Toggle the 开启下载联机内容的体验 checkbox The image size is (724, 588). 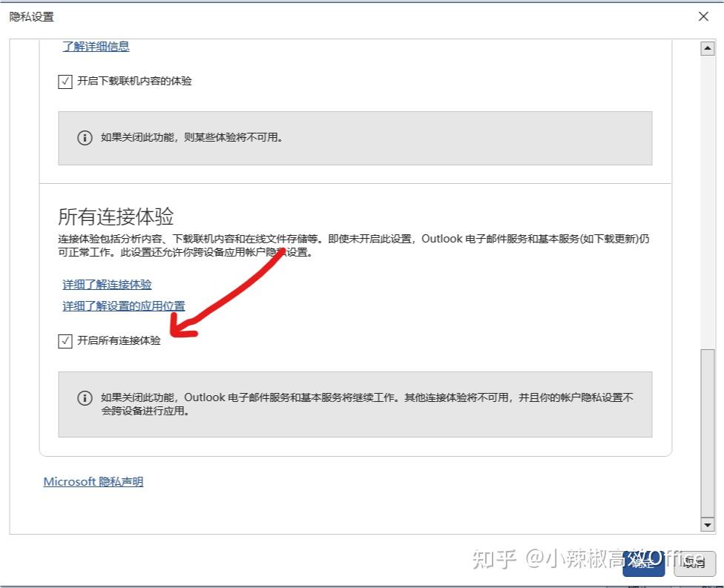tap(65, 82)
